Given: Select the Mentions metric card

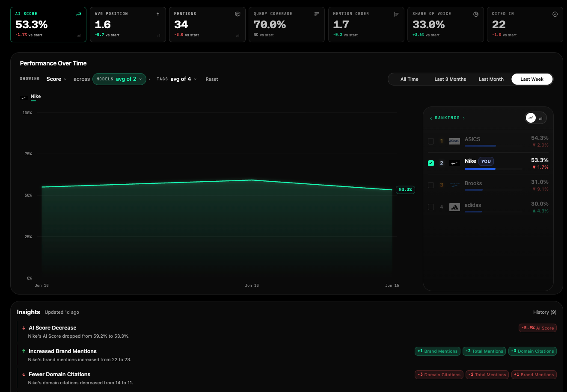Looking at the screenshot, I should pyautogui.click(x=208, y=24).
